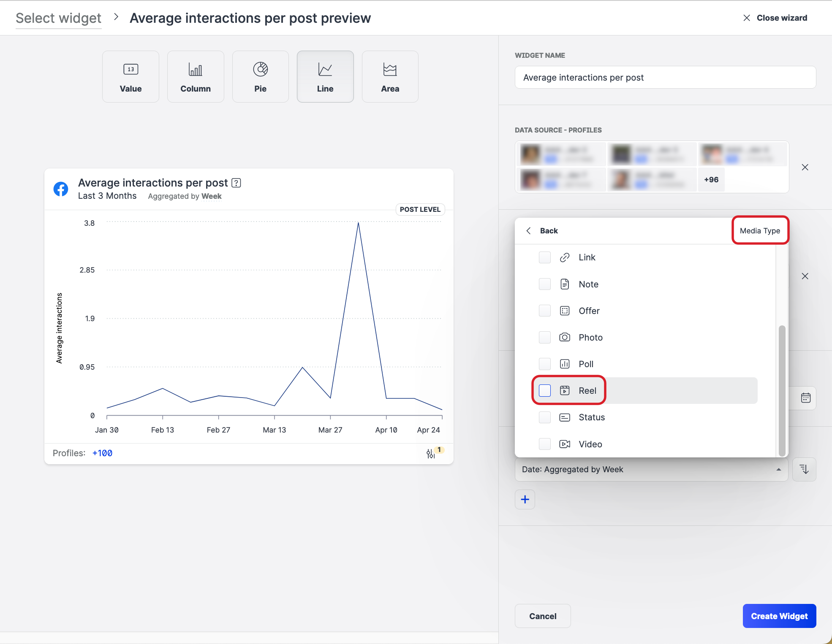Image resolution: width=832 pixels, height=644 pixels.
Task: Open the Aggregated by Week selector in chart
Action: pos(211,196)
